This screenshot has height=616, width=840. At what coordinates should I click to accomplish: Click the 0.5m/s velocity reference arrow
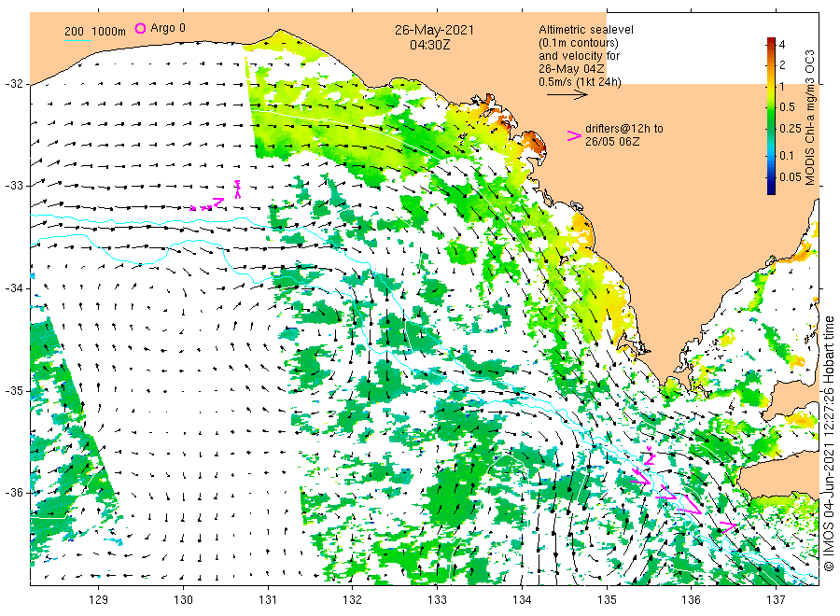point(567,95)
